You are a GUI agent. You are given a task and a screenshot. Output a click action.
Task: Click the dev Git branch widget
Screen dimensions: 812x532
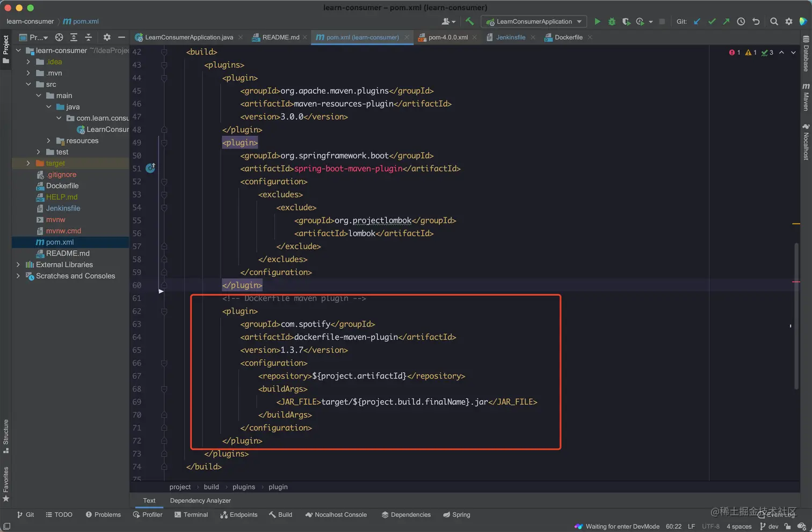[769, 526]
